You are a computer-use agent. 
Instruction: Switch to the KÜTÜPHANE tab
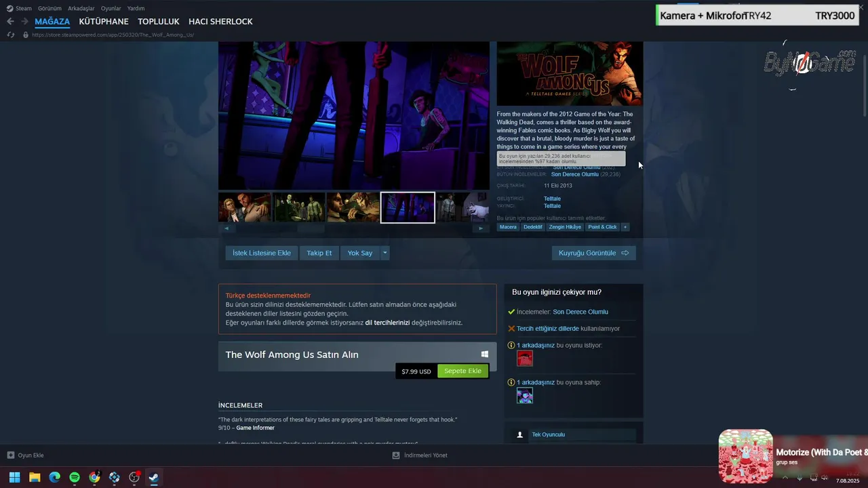[x=104, y=22]
